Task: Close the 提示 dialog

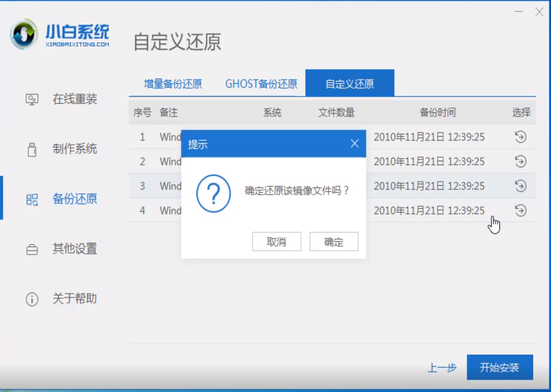Action: click(x=354, y=143)
